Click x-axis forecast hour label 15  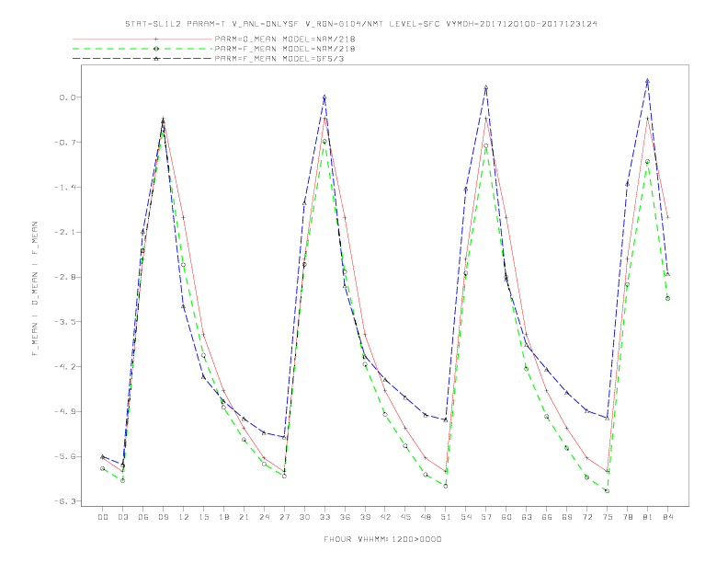(x=203, y=517)
